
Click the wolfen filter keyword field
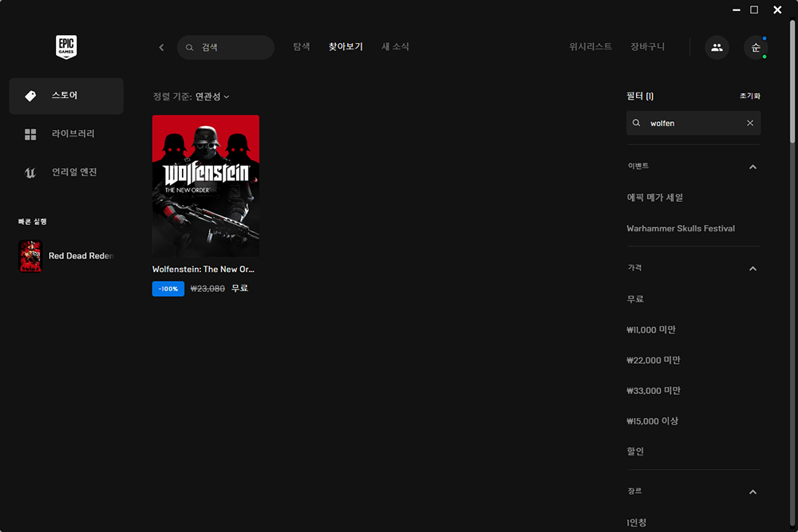click(x=693, y=123)
